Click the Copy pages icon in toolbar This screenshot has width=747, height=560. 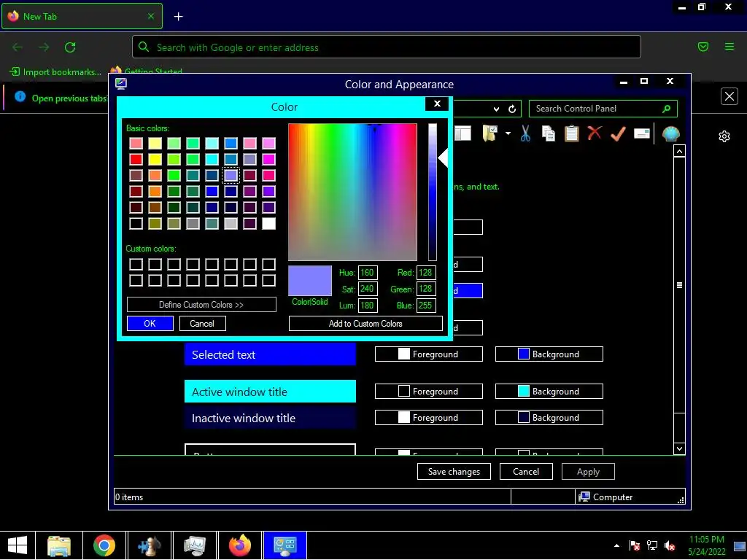pyautogui.click(x=549, y=134)
